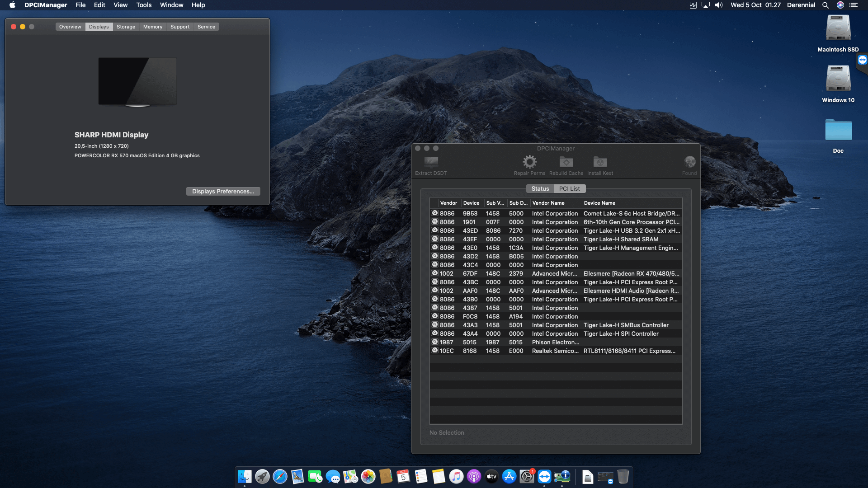This screenshot has width=868, height=488.
Task: Open the Sub Vendor column header
Action: point(495,203)
